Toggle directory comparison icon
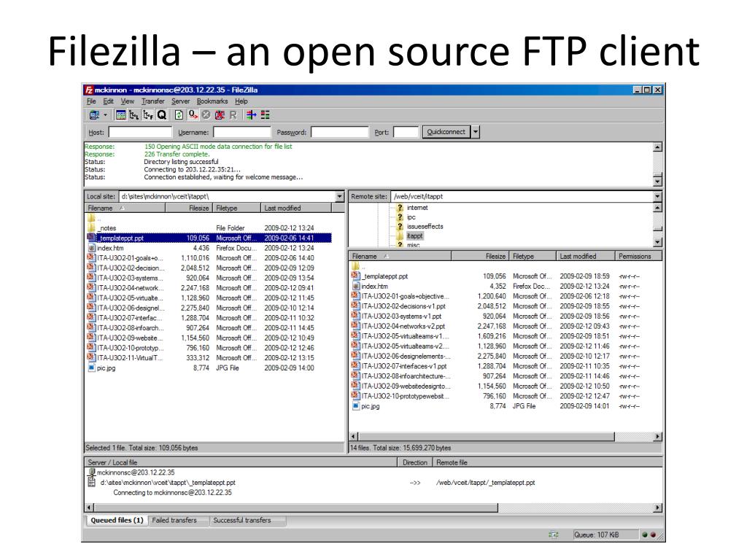Image resolution: width=747 pixels, height=560 pixels. (265, 114)
